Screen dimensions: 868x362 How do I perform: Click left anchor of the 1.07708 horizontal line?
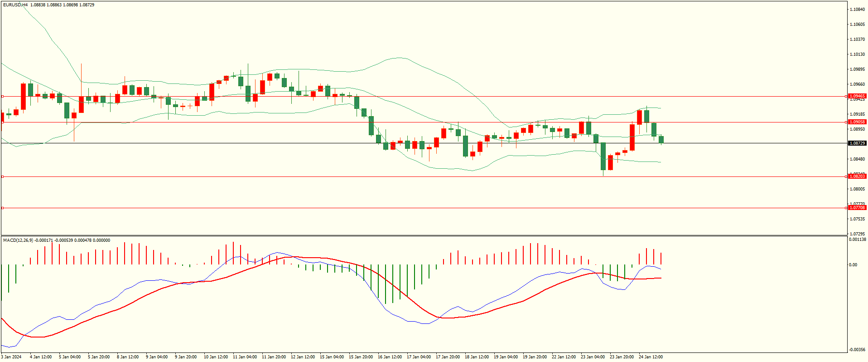[x=2, y=208]
